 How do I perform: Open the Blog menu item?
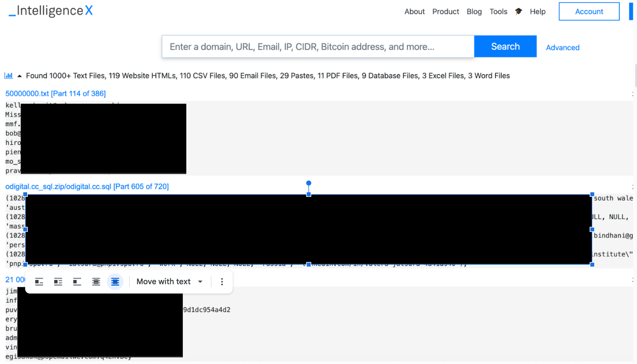(474, 12)
